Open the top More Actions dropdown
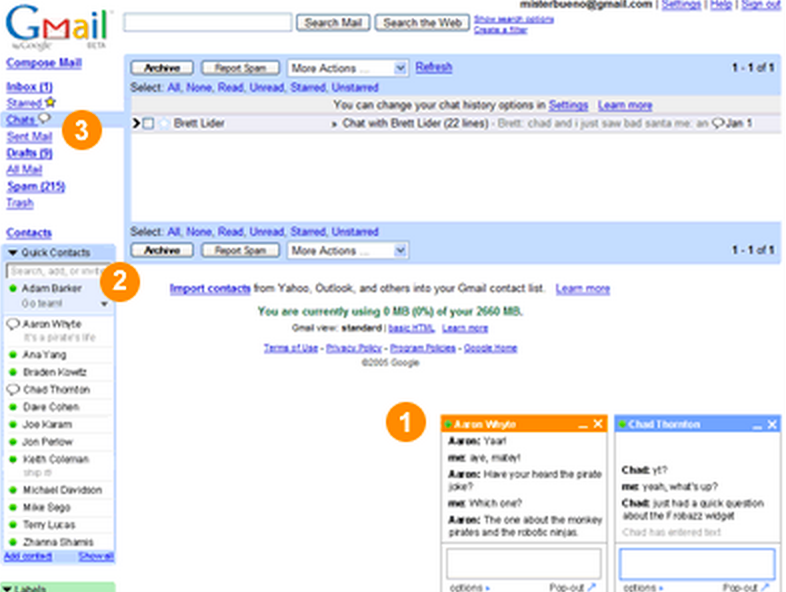This screenshot has height=592, width=786. [347, 68]
